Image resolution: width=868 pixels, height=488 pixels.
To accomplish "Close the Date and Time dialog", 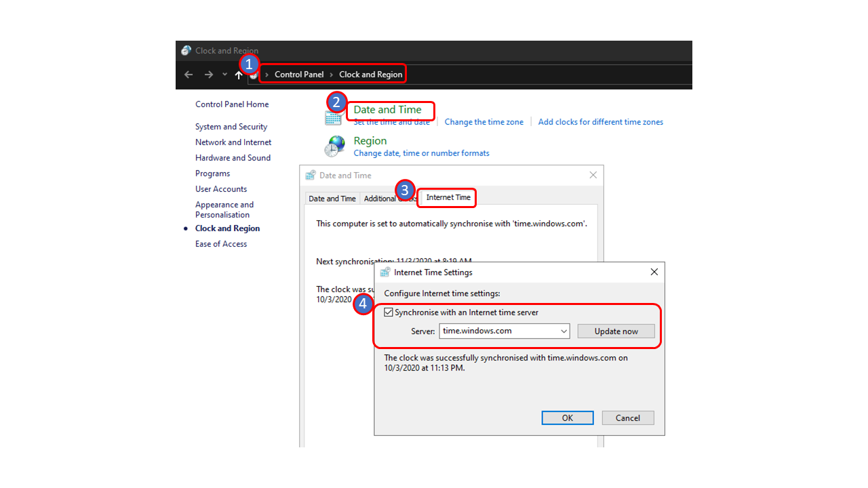I will (593, 175).
